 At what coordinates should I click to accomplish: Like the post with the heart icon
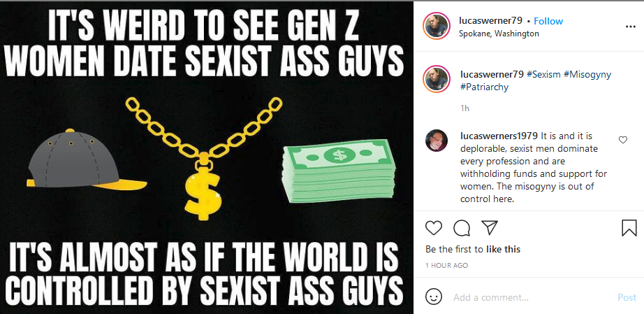tap(433, 228)
